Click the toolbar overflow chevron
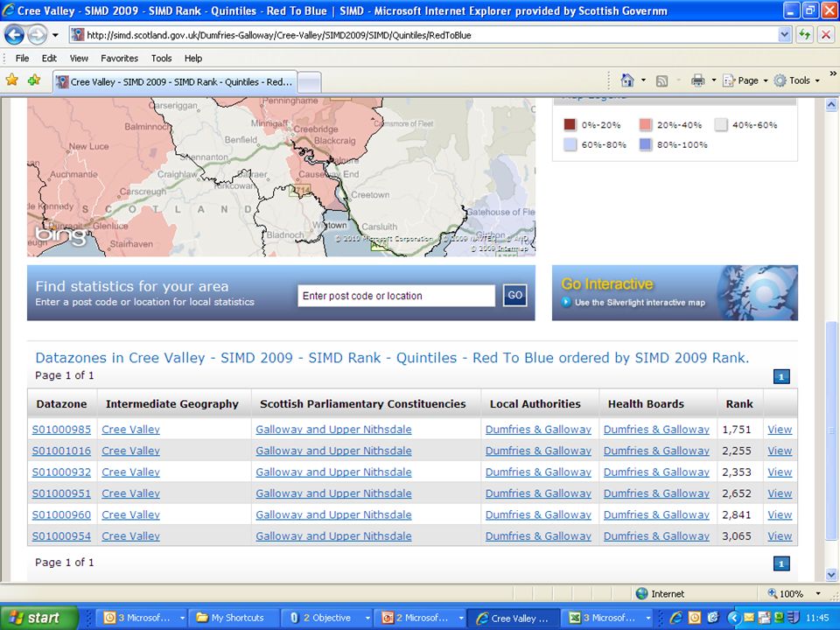840x630 pixels. point(833,73)
